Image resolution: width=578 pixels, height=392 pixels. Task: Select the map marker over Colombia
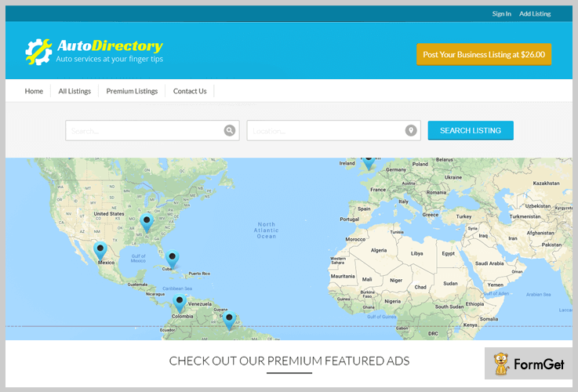(x=180, y=303)
